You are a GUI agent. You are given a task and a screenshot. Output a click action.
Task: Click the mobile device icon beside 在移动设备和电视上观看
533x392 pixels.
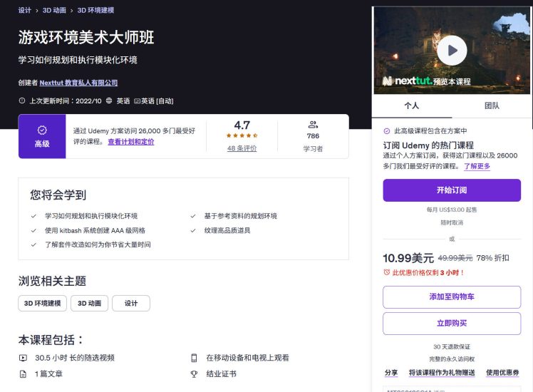tap(194, 358)
